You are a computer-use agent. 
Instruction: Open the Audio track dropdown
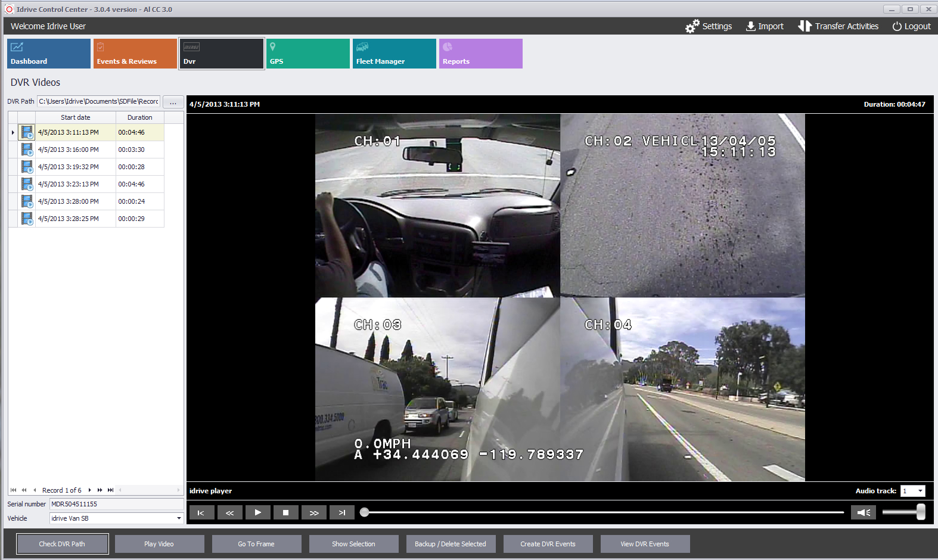click(x=920, y=491)
